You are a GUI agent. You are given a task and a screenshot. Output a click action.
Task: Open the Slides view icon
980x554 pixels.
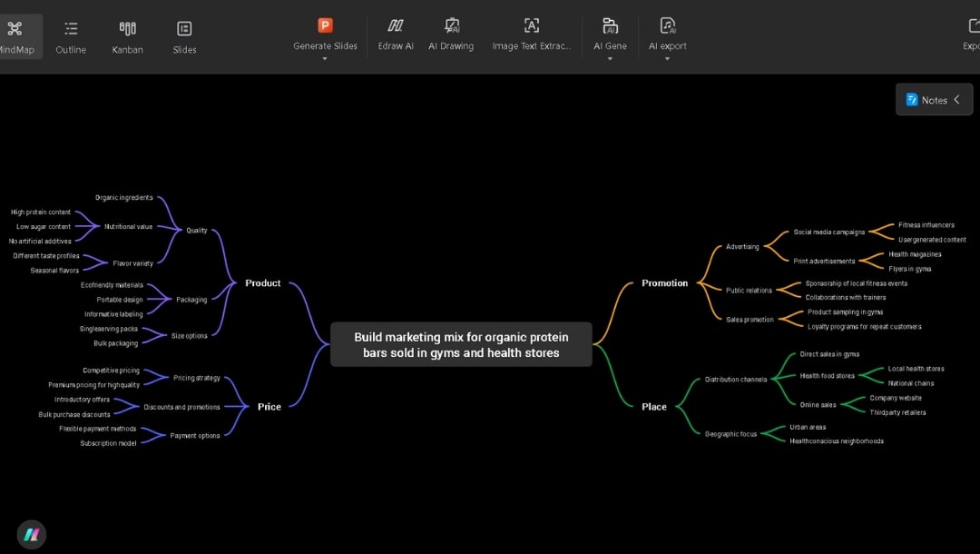click(x=184, y=28)
